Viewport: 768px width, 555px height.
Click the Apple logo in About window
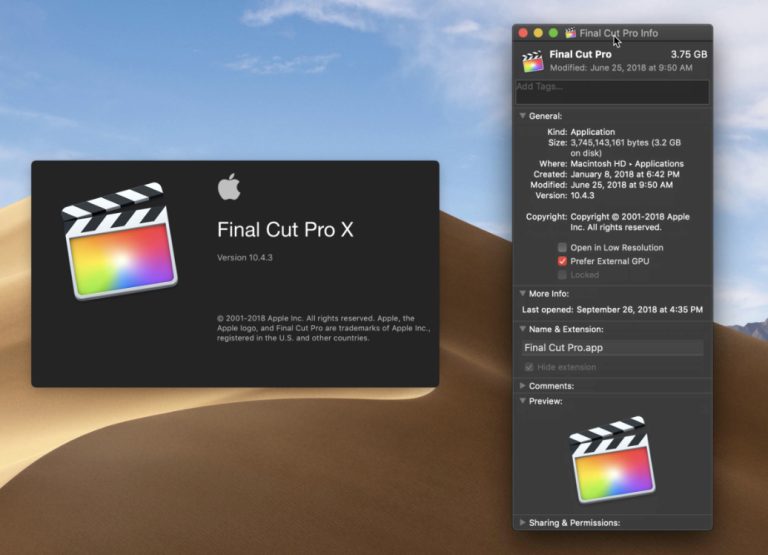tap(229, 187)
